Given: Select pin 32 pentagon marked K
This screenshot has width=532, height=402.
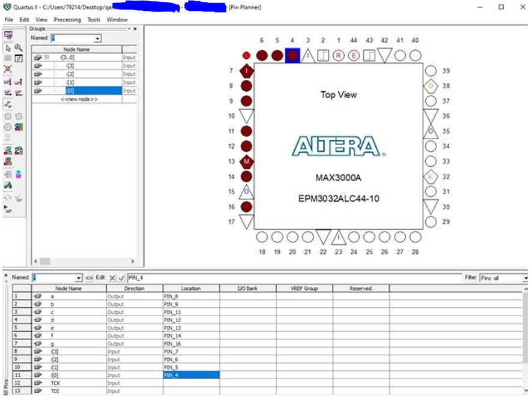Looking at the screenshot, I should [x=431, y=176].
